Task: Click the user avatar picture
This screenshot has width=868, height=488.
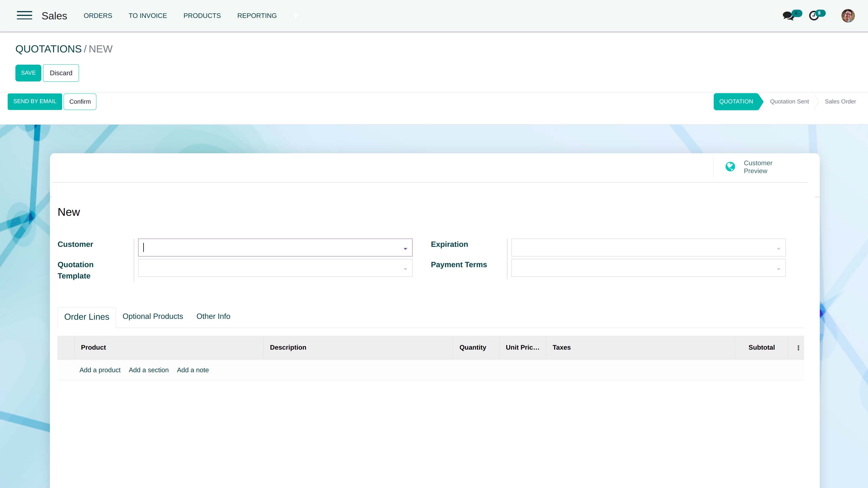Action: (x=848, y=16)
